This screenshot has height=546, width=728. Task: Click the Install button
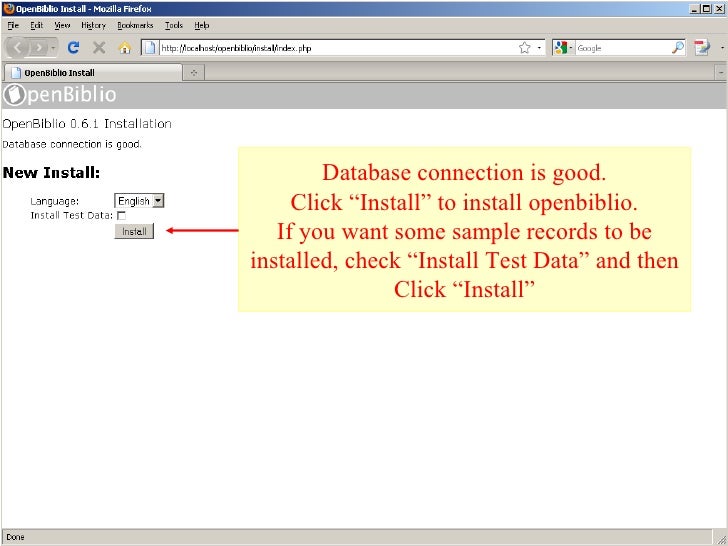[134, 231]
